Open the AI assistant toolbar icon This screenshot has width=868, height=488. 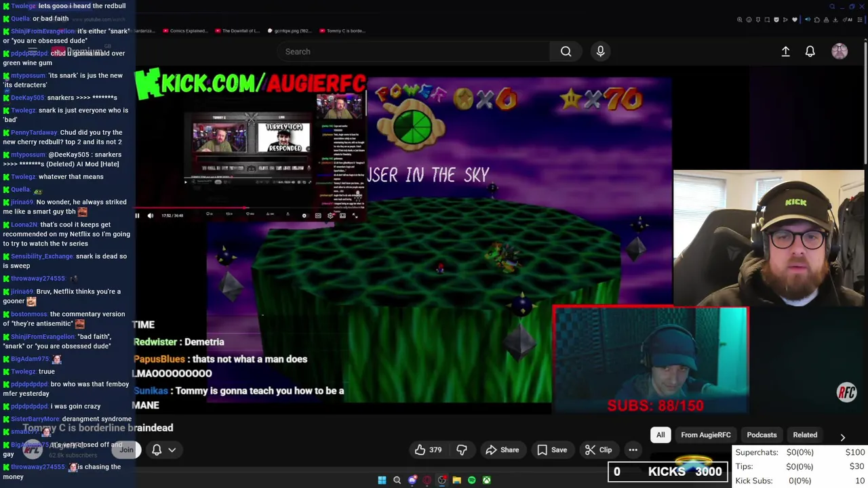pos(849,20)
